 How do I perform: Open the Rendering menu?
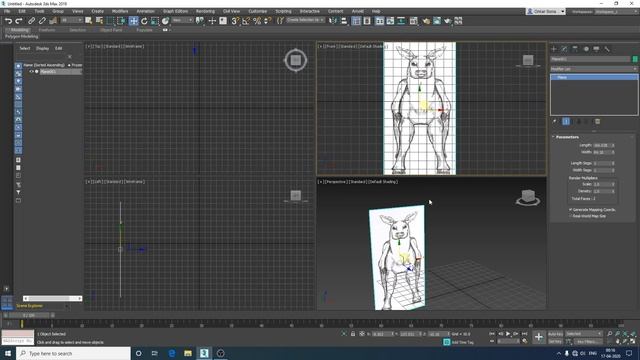pyautogui.click(x=205, y=11)
